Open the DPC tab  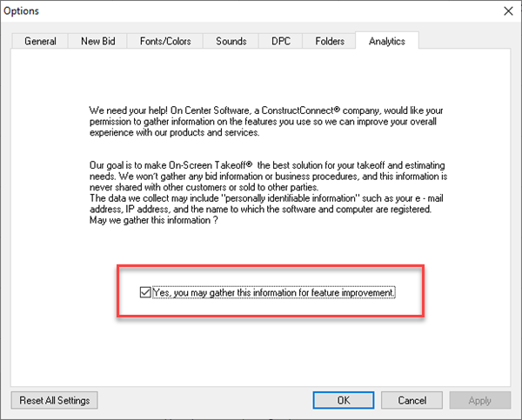(x=281, y=41)
